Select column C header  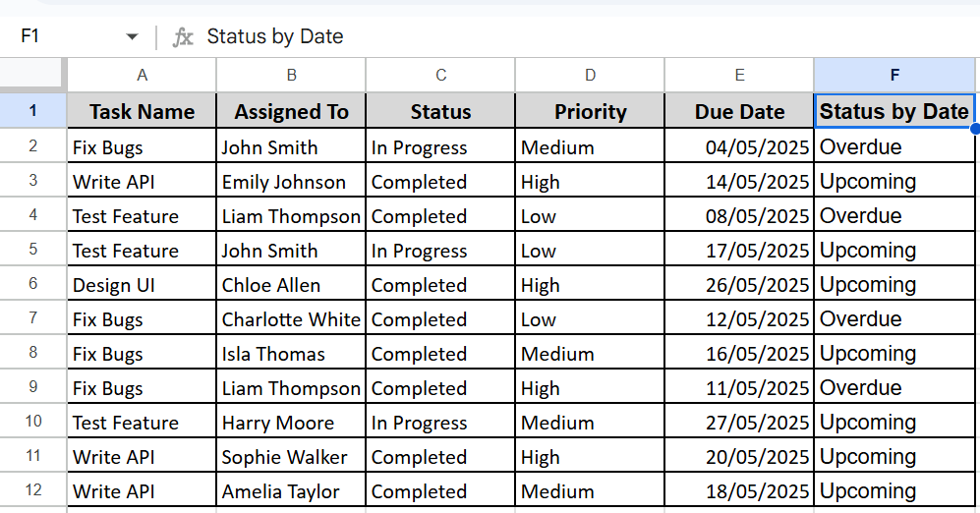click(x=440, y=75)
